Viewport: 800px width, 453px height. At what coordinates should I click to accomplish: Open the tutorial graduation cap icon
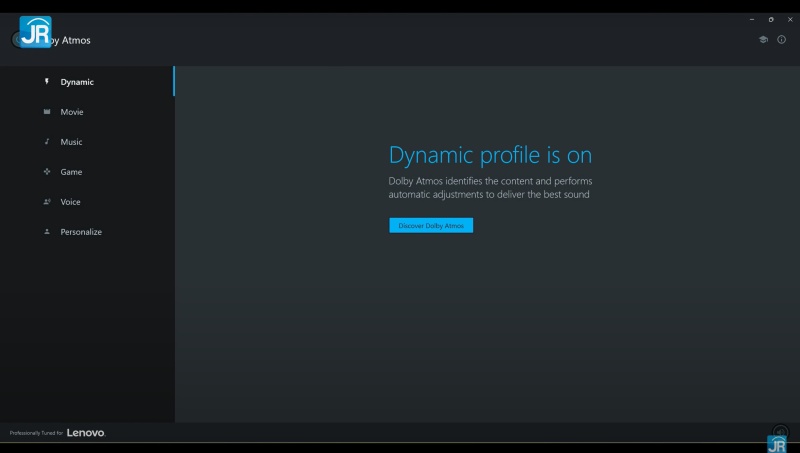[x=763, y=40]
